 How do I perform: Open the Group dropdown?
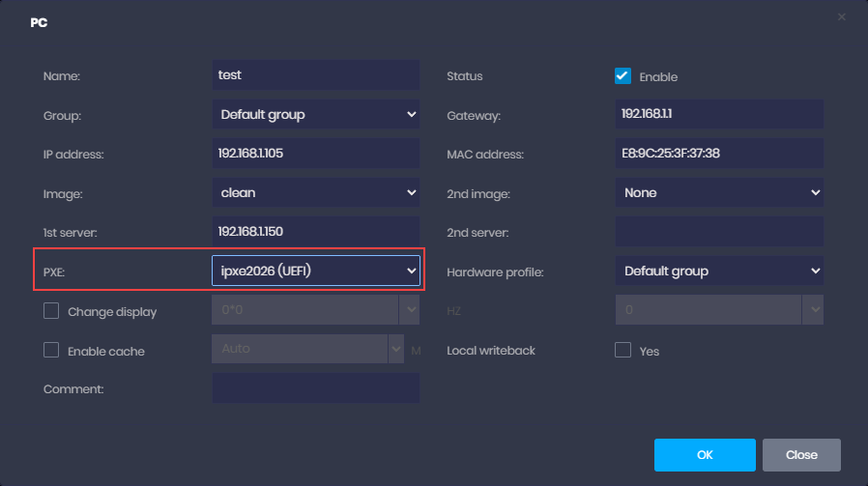click(315, 114)
